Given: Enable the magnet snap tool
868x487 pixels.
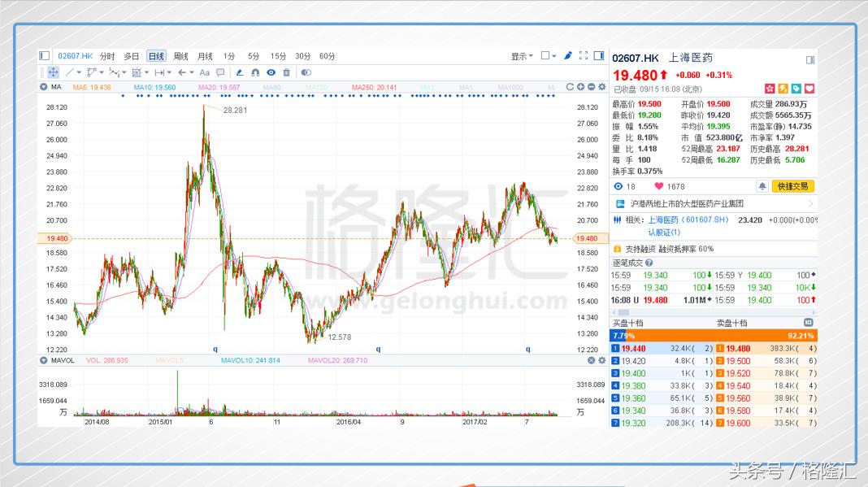Looking at the screenshot, I should tap(255, 72).
